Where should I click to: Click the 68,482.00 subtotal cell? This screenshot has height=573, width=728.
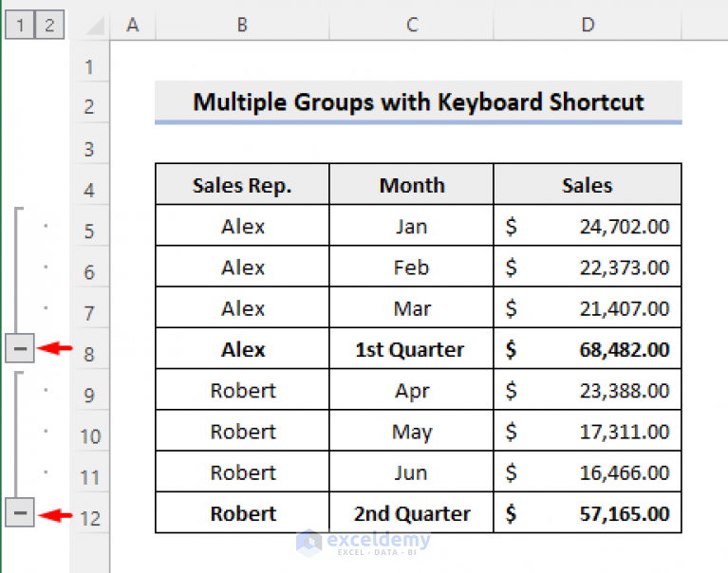tap(588, 349)
